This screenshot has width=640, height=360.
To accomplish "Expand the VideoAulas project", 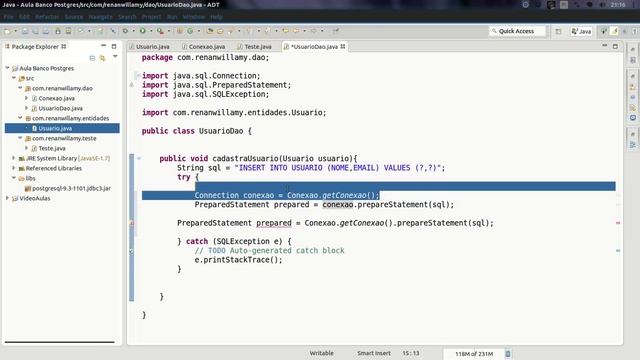I will click(7, 198).
